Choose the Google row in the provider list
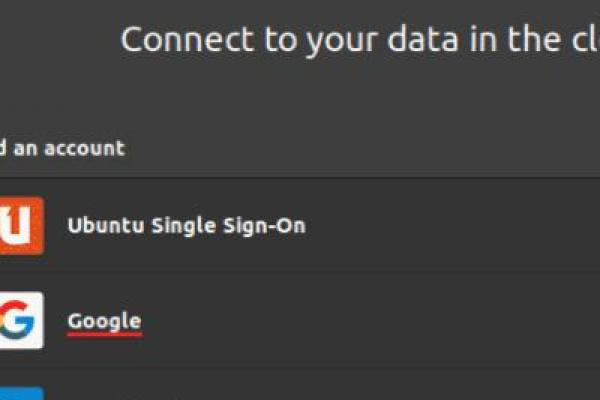Screen dimensions: 600x400 coord(250,321)
